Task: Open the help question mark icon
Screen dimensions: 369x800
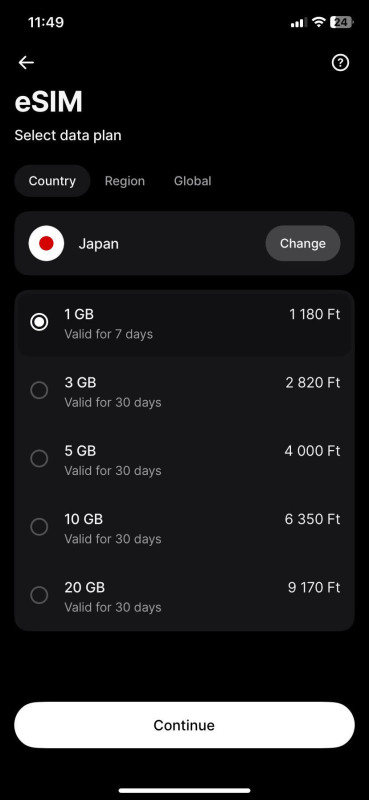Action: point(340,63)
